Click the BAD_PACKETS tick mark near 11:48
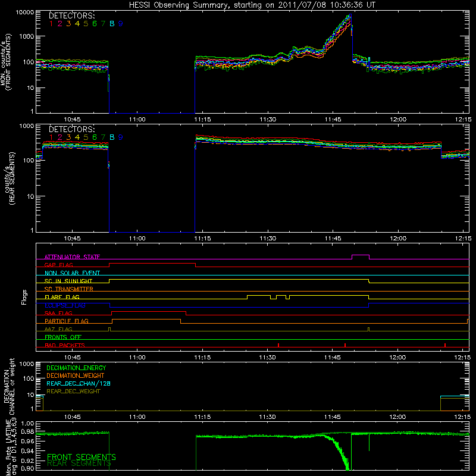476x476 pixels. (x=345, y=345)
